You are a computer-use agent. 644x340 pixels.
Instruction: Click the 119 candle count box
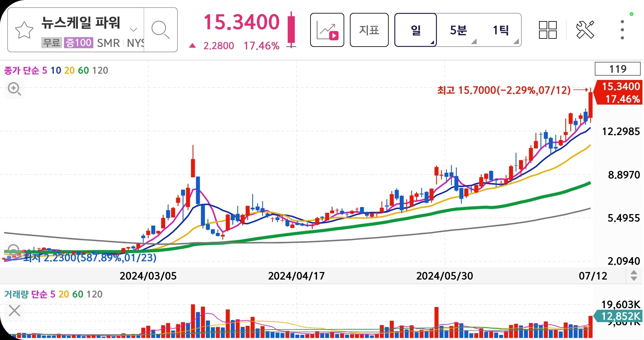[x=617, y=69]
